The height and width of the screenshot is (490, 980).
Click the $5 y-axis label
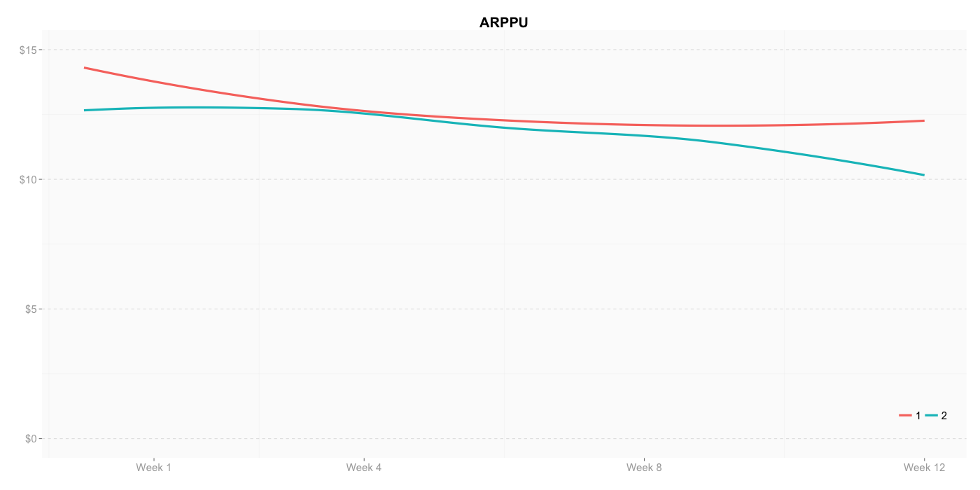pos(31,309)
